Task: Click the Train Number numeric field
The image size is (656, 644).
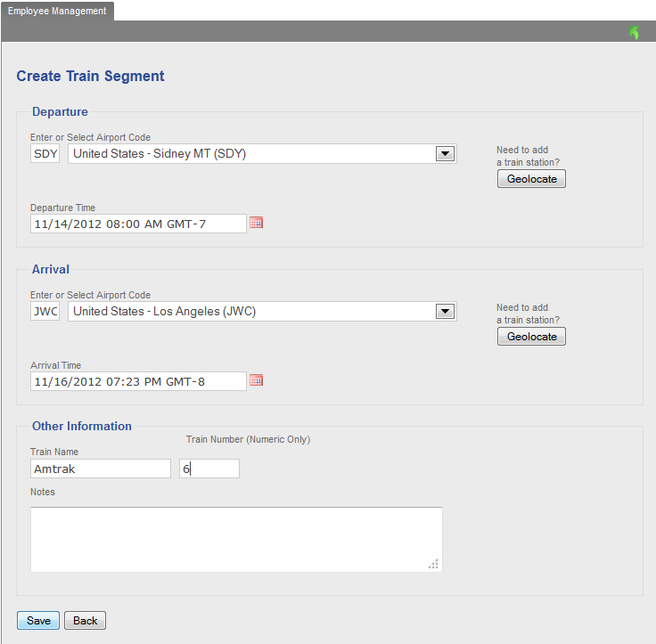Action: (x=209, y=469)
